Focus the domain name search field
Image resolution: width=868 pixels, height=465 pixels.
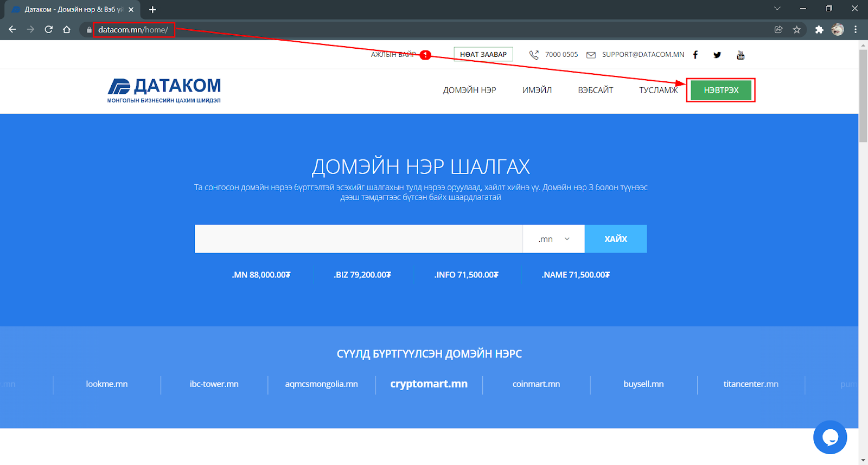point(359,239)
